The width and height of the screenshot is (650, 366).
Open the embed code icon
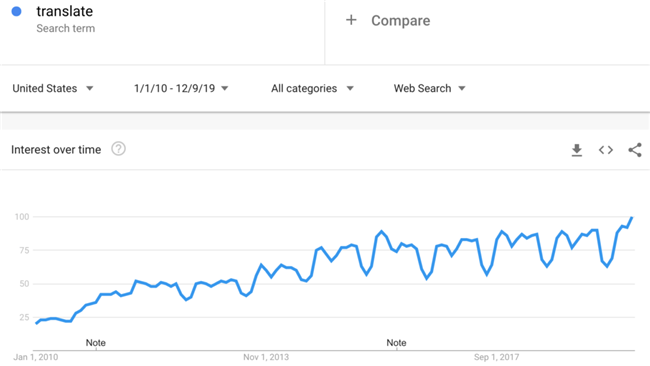(x=606, y=150)
